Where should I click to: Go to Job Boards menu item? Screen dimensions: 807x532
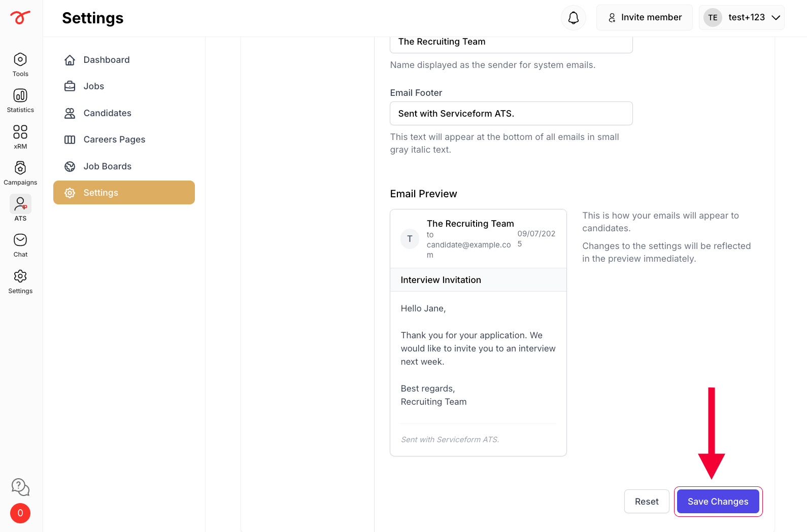[x=124, y=166]
